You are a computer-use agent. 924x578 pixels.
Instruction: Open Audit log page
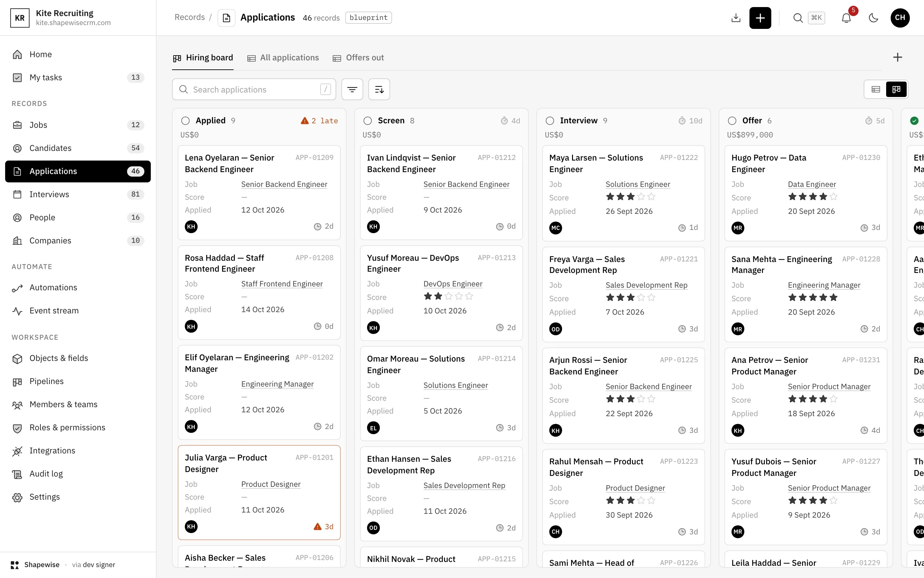coord(78,474)
